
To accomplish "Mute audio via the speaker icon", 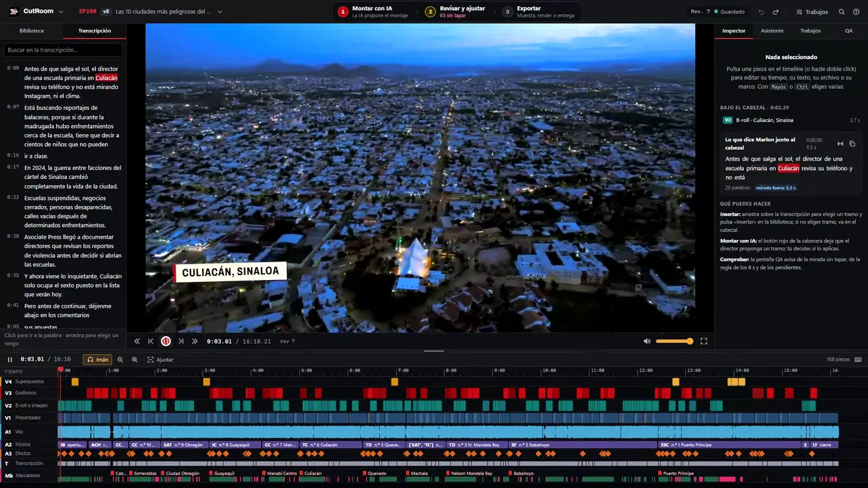I will tap(647, 342).
